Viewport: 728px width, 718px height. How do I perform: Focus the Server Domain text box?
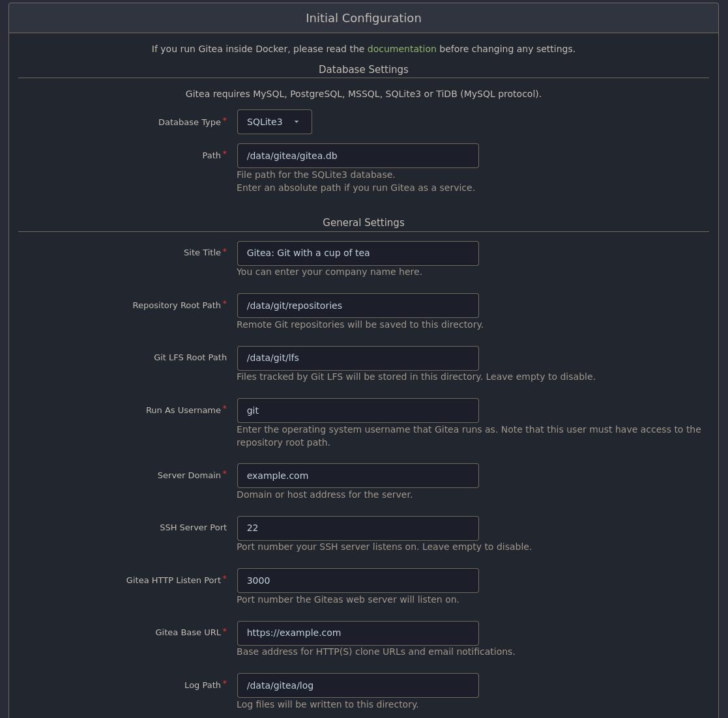[x=358, y=476]
